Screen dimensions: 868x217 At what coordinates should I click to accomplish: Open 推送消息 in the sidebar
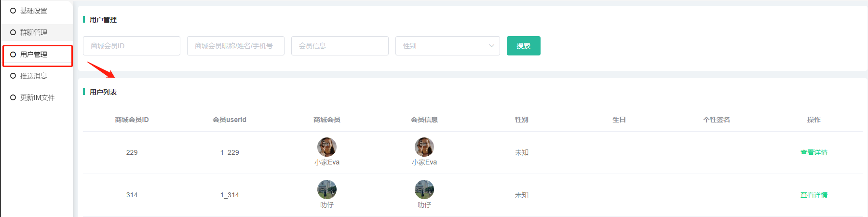34,76
